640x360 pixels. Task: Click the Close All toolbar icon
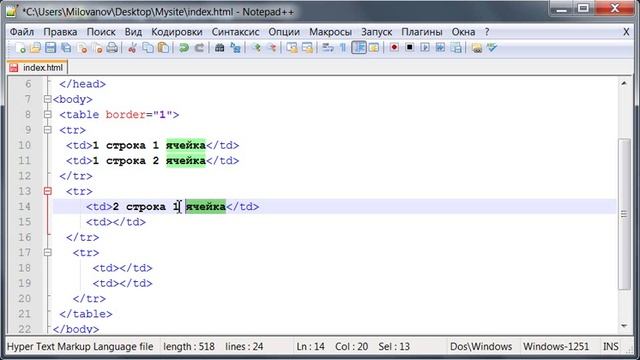click(97, 48)
